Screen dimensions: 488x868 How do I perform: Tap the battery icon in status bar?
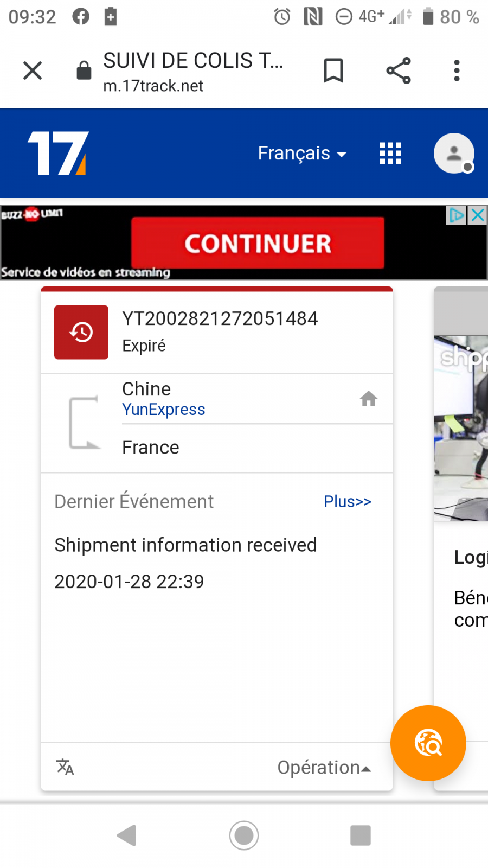point(428,16)
